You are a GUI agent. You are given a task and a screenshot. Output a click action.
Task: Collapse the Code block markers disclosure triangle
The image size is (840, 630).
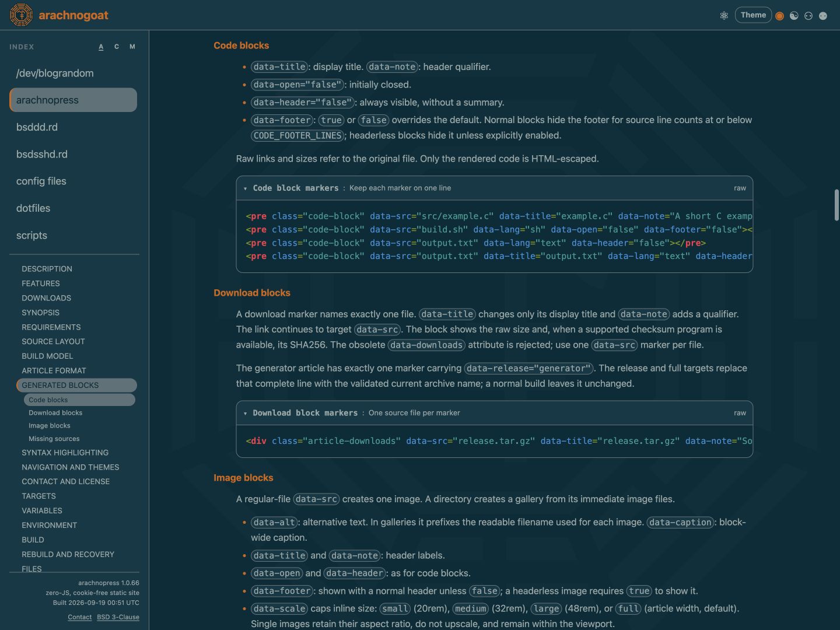245,188
